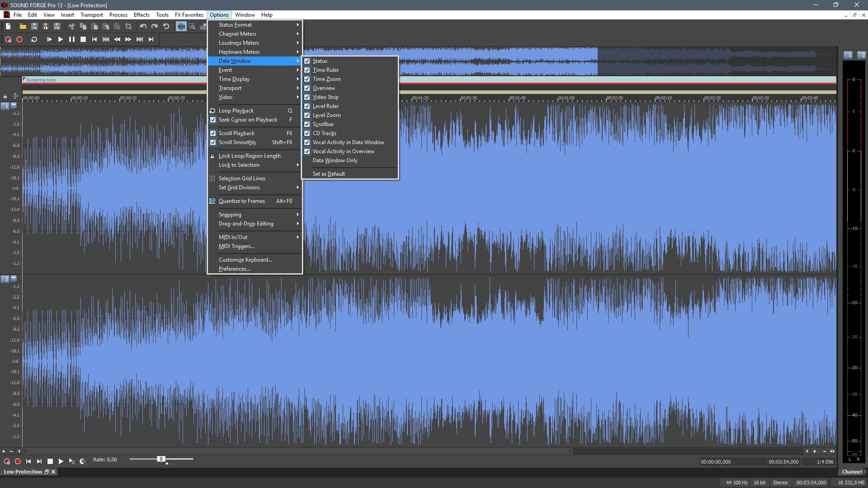
Task: Click the Crop tool icon
Action: (128, 27)
